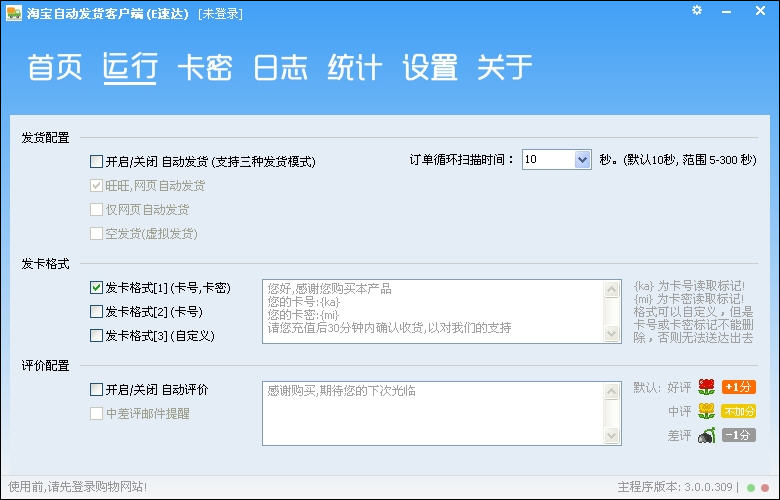Open the 设置 tab
780x500 pixels.
pos(430,67)
